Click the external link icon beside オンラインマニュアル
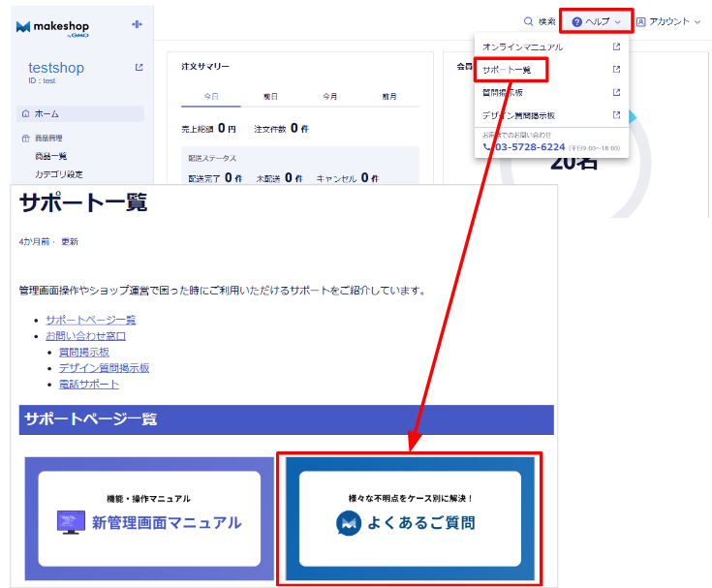 616,46
